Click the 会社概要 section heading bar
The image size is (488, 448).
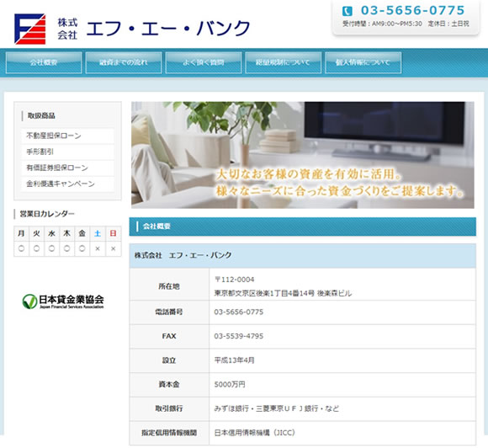(303, 227)
